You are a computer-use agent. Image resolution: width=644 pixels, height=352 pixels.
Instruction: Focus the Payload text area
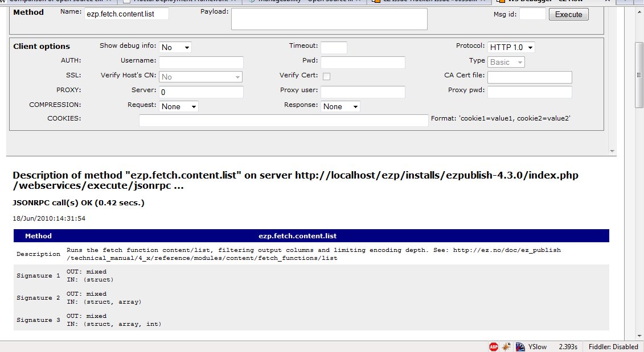click(x=329, y=19)
